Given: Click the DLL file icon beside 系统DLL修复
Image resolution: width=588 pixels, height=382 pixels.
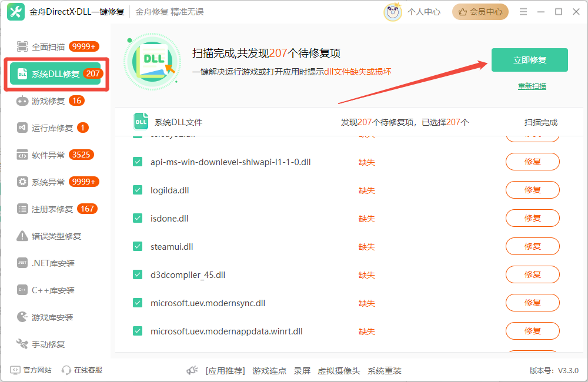Looking at the screenshot, I should [22, 74].
